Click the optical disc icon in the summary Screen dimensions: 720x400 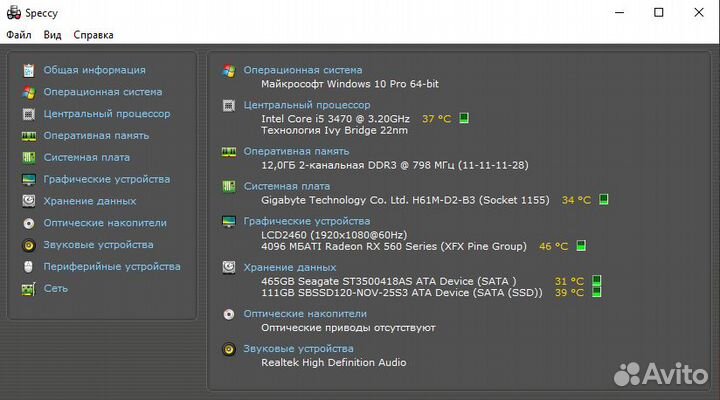coord(229,314)
